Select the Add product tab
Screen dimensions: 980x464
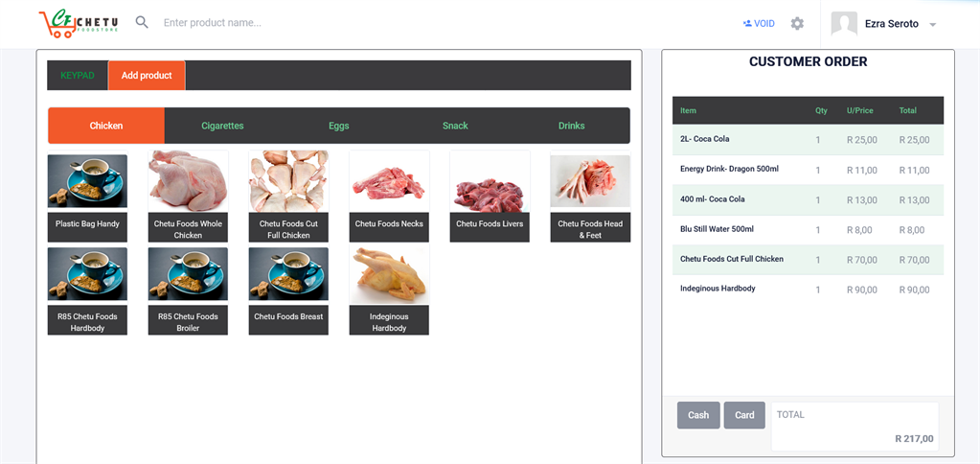(x=147, y=75)
